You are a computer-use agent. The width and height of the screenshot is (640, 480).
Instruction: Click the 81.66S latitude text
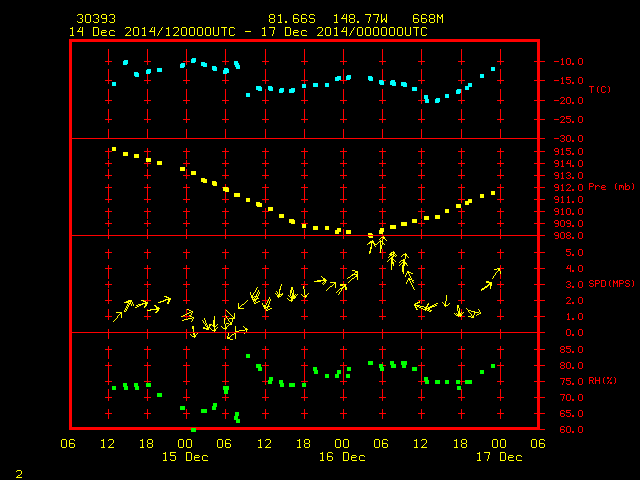click(x=292, y=19)
